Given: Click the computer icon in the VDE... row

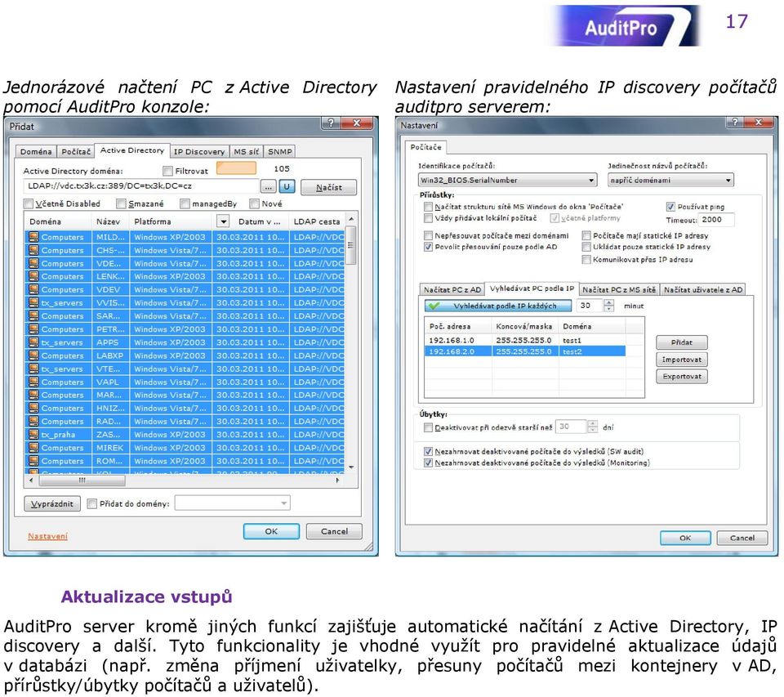Looking at the screenshot, I should 33,262.
